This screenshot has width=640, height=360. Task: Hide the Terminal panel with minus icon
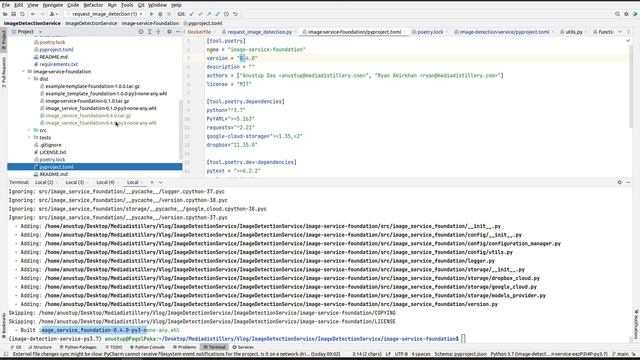coord(629,182)
